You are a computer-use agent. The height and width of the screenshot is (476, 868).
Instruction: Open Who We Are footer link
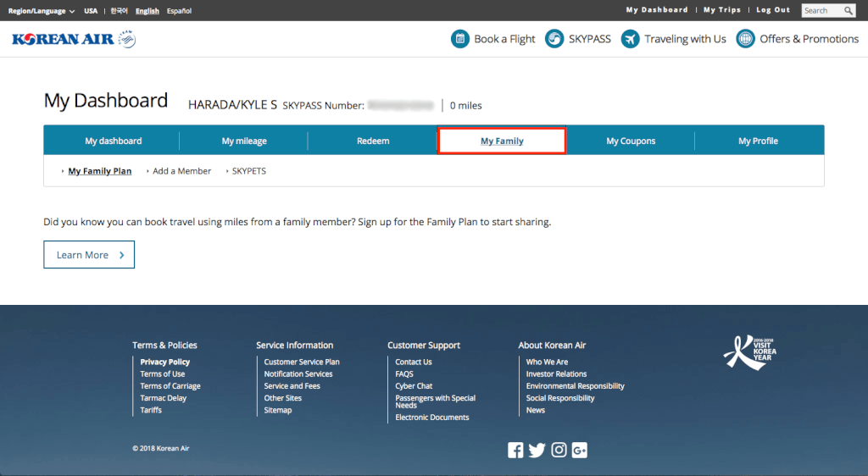pos(547,362)
